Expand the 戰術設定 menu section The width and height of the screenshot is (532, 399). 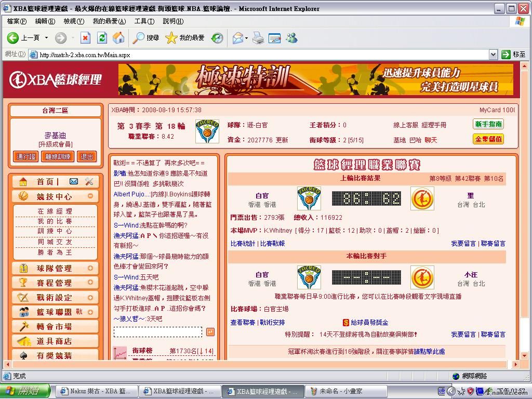[90, 298]
